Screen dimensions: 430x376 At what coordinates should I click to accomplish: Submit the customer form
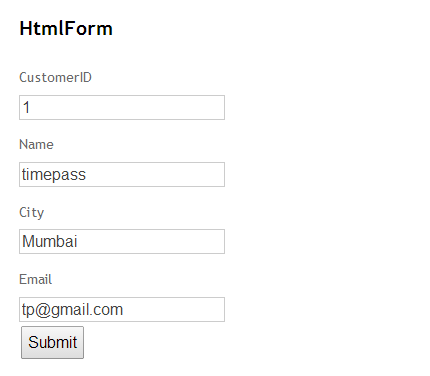(52, 342)
